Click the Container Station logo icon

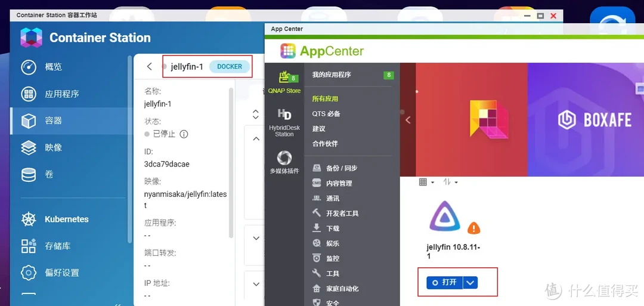(31, 38)
